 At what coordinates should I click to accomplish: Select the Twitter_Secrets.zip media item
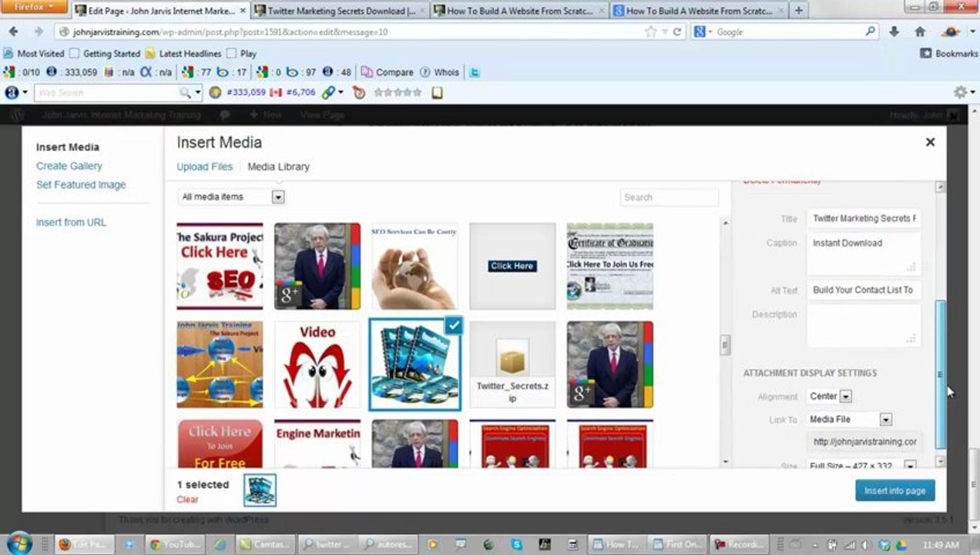click(x=512, y=365)
